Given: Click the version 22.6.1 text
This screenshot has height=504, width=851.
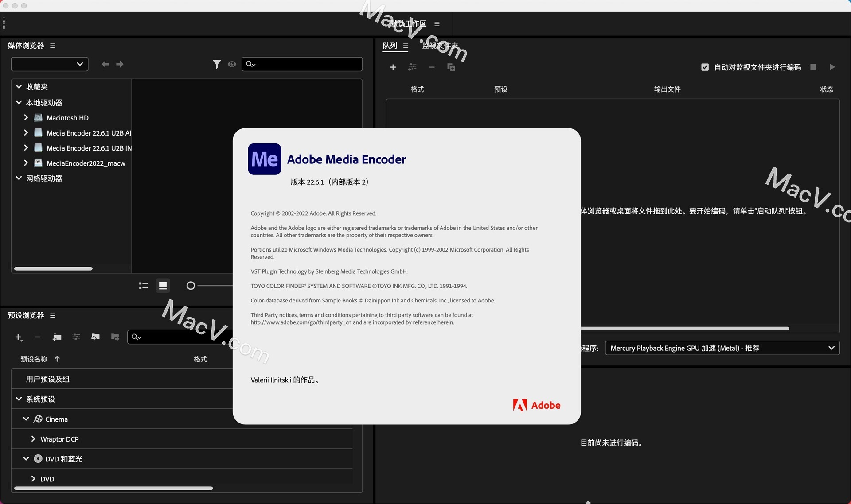Looking at the screenshot, I should [x=330, y=182].
